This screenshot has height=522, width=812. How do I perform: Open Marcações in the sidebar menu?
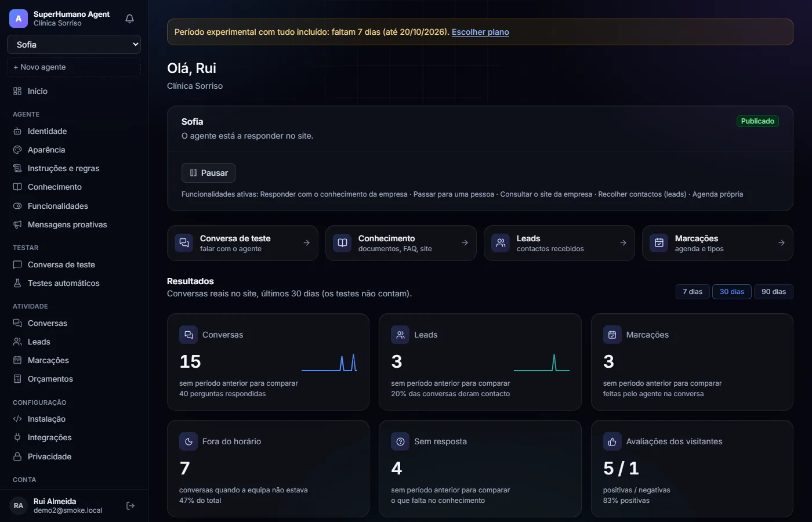pos(74,360)
